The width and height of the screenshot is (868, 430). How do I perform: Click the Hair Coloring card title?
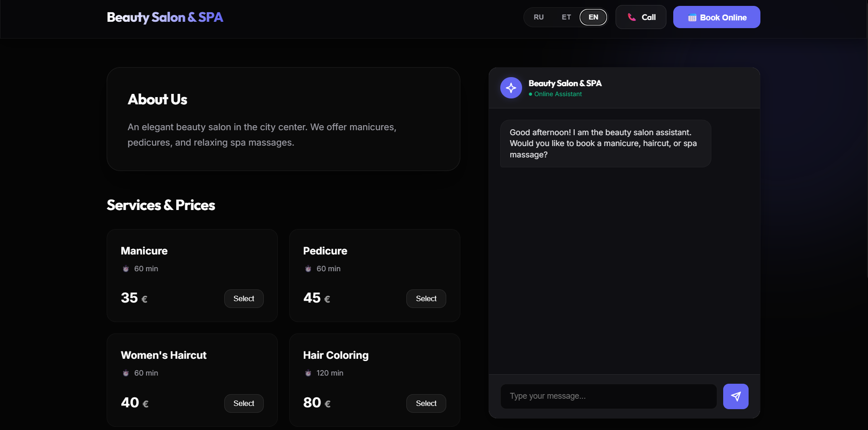(336, 355)
